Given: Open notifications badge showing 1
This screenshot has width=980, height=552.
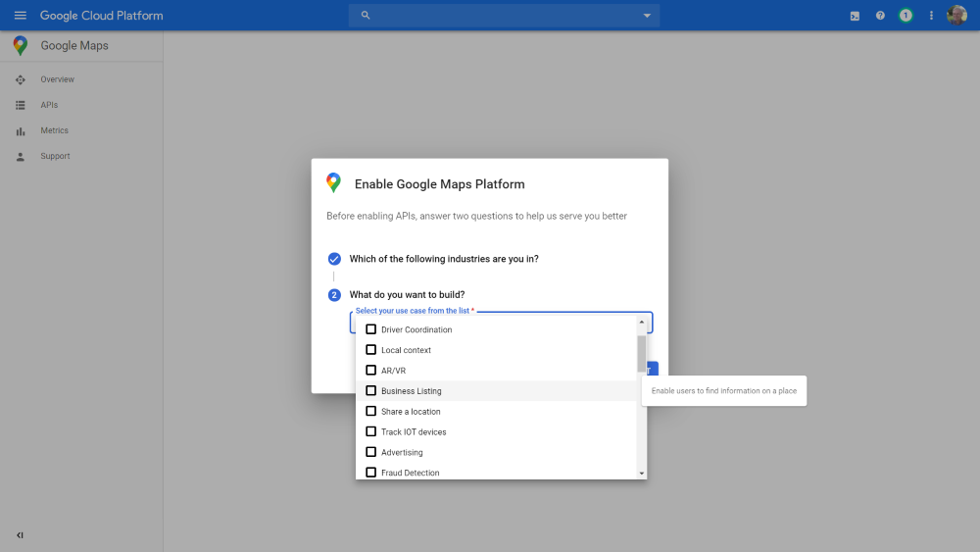Looking at the screenshot, I should [906, 16].
